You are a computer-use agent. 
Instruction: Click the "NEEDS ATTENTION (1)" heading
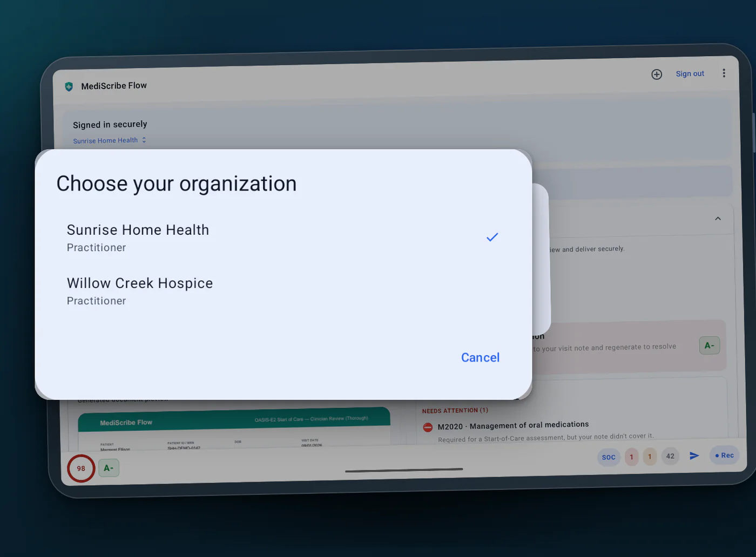[x=455, y=411]
